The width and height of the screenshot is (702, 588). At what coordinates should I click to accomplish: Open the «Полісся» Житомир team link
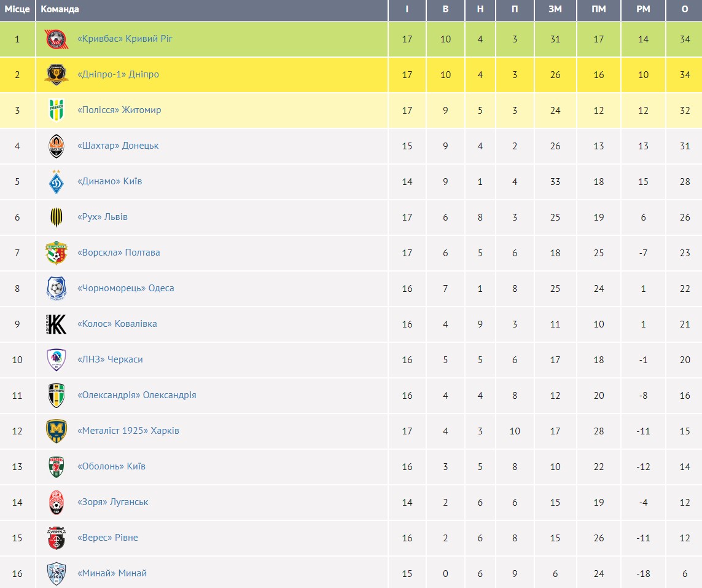(119, 110)
